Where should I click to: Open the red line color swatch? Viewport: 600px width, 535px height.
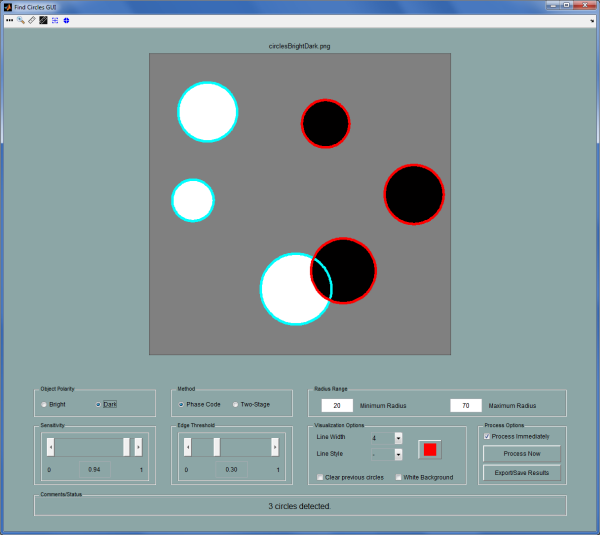pos(430,449)
